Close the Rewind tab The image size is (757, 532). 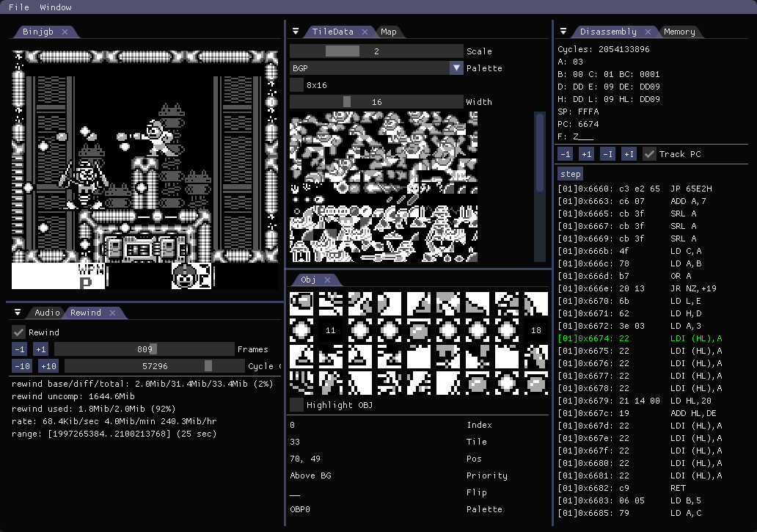pos(112,313)
